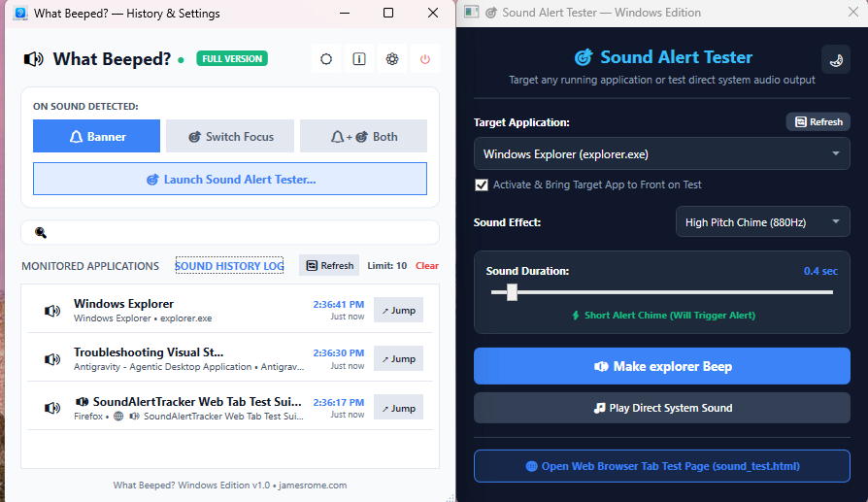Open the Target Application dropdown
The height and width of the screenshot is (502, 868).
tap(662, 153)
